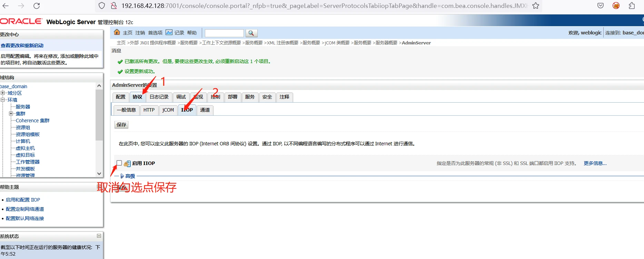The height and width of the screenshot is (259, 644).
Task: Open the 帮助 help link
Action: coord(192,33)
